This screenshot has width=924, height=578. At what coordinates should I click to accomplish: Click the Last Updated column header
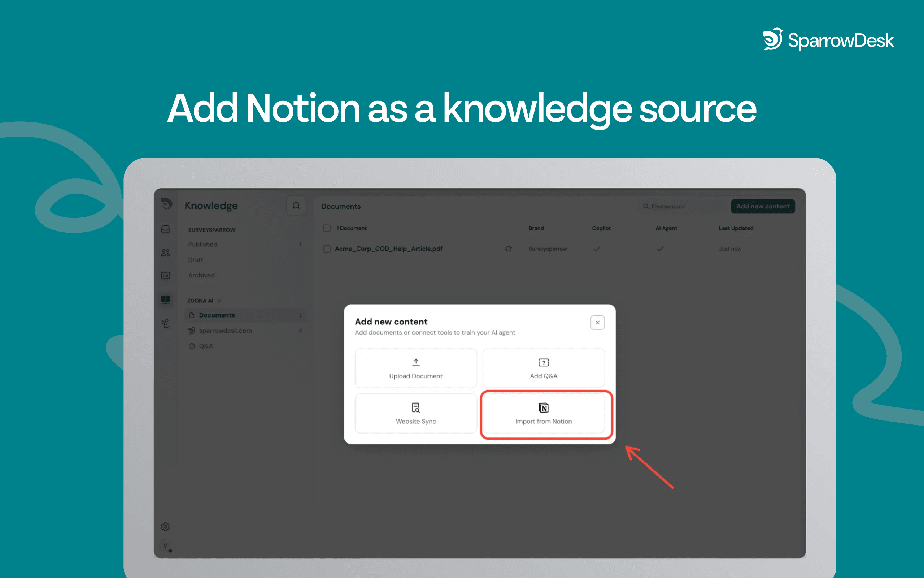pos(736,228)
